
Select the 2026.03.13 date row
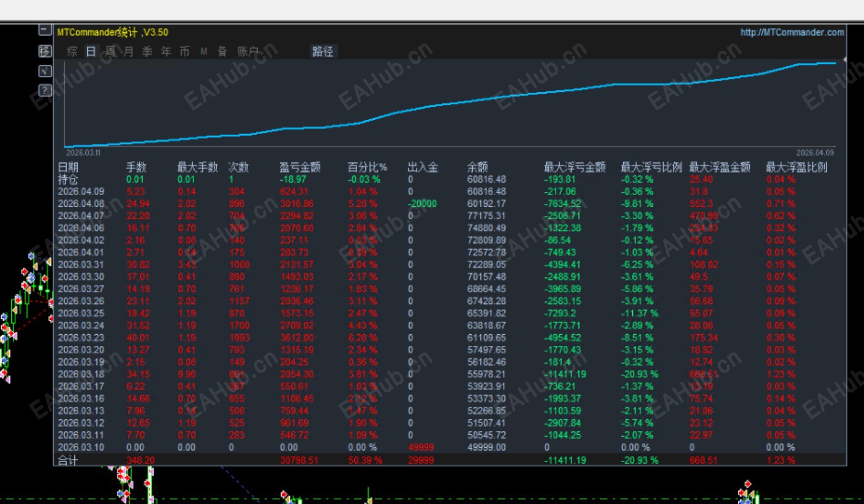pos(81,411)
